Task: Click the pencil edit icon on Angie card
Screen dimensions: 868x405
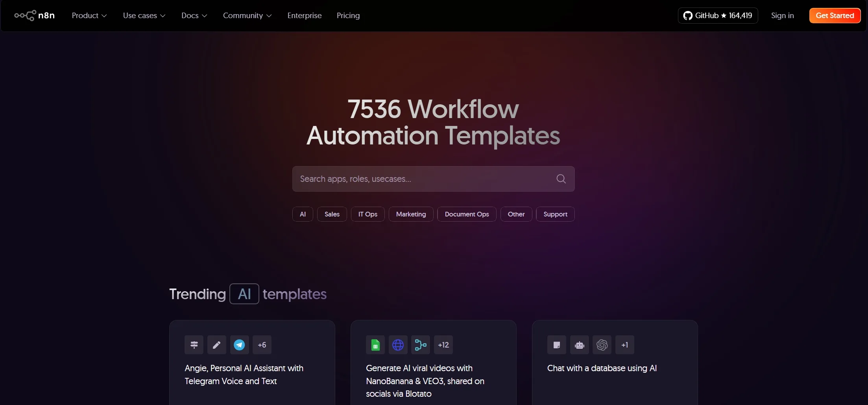Action: [216, 345]
